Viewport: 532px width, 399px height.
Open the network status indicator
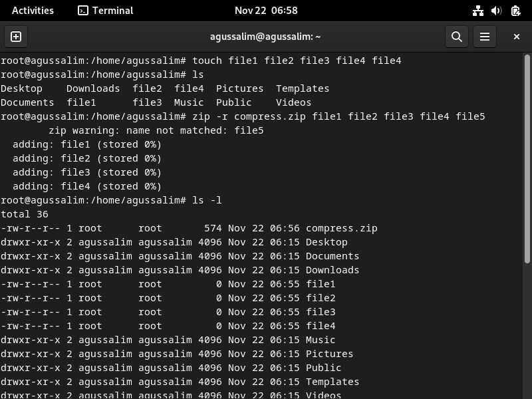[x=478, y=11]
